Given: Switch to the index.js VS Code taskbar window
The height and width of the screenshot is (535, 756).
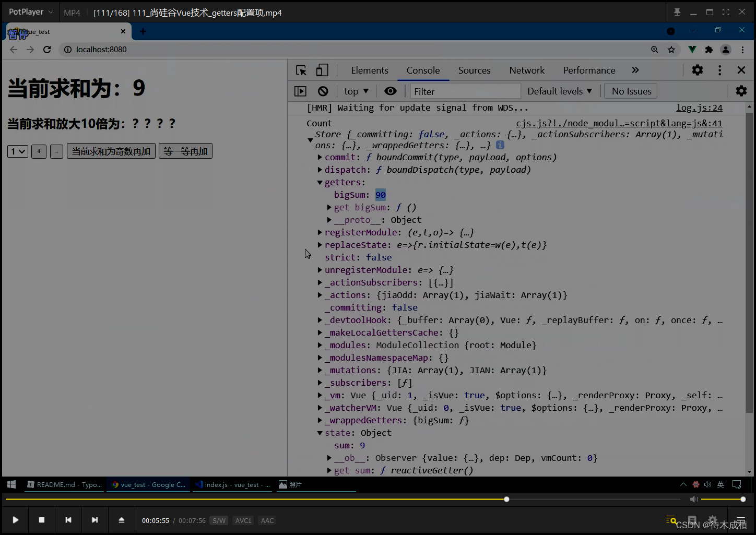Looking at the screenshot, I should 232,484.
